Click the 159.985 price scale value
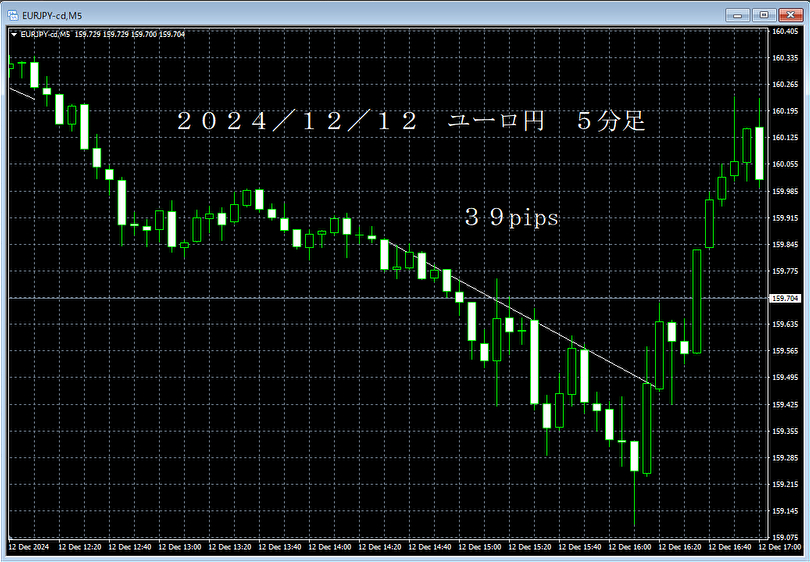This screenshot has height=562, width=810. 785,191
